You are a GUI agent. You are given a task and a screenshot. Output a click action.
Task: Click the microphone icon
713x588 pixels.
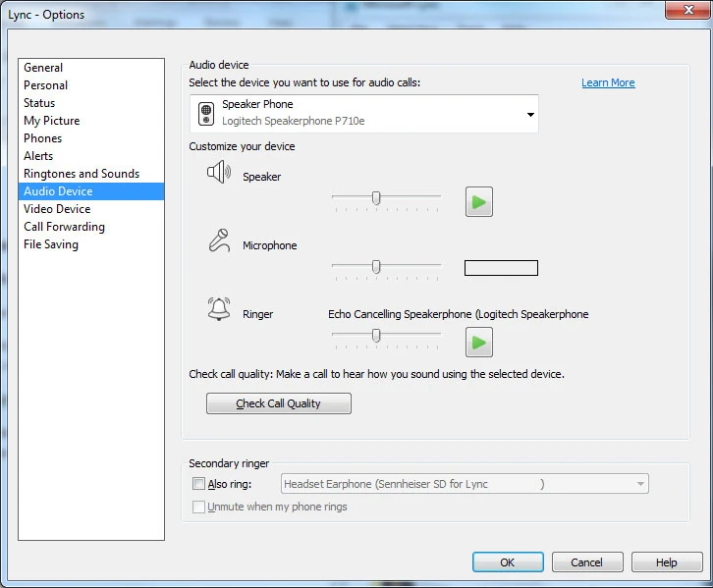pyautogui.click(x=218, y=241)
